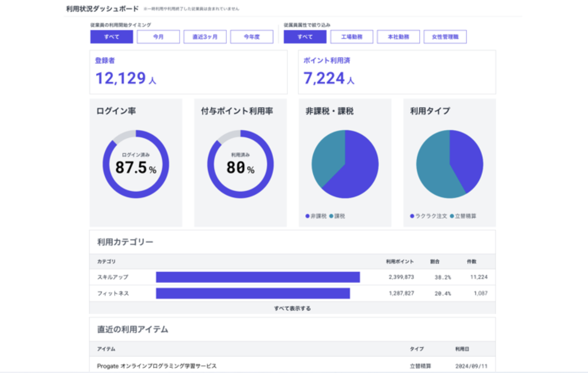Click the スキルアップ category bar
The image size is (588, 373).
[258, 277]
